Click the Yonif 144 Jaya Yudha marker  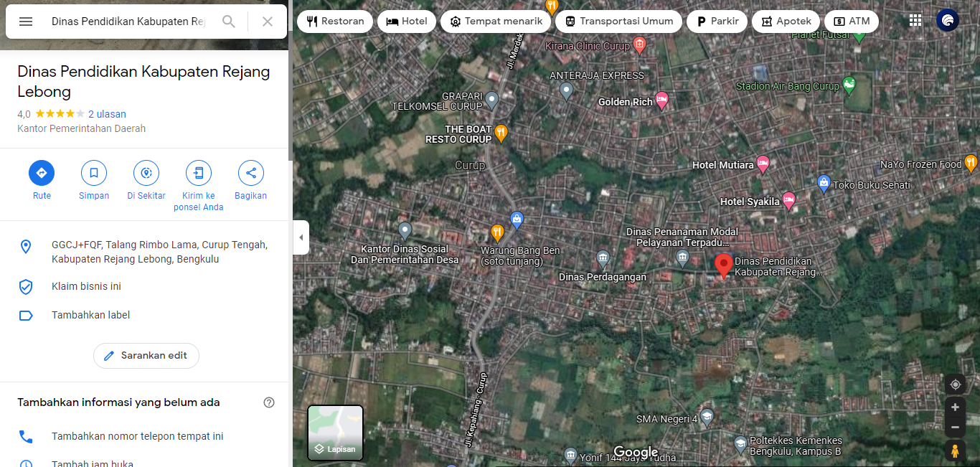(x=570, y=455)
